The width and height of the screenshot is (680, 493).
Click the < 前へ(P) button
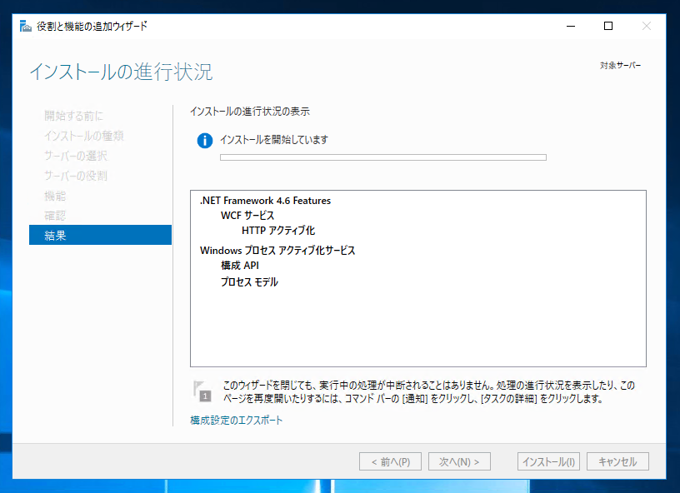pyautogui.click(x=390, y=462)
